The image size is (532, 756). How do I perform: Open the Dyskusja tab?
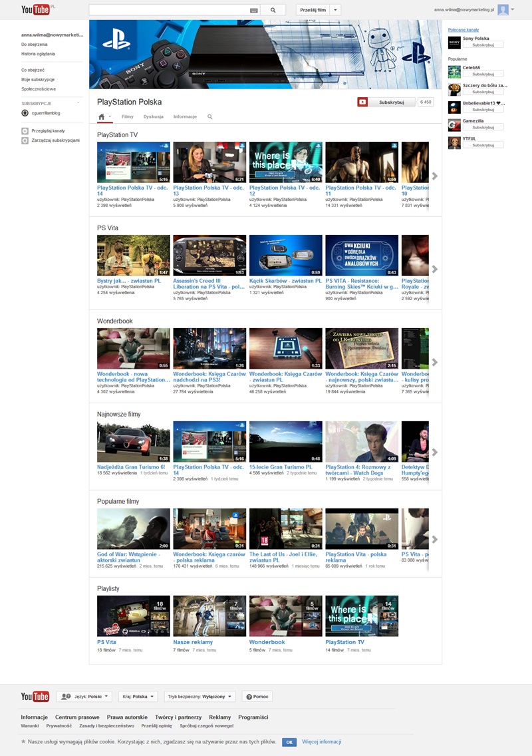click(x=153, y=116)
